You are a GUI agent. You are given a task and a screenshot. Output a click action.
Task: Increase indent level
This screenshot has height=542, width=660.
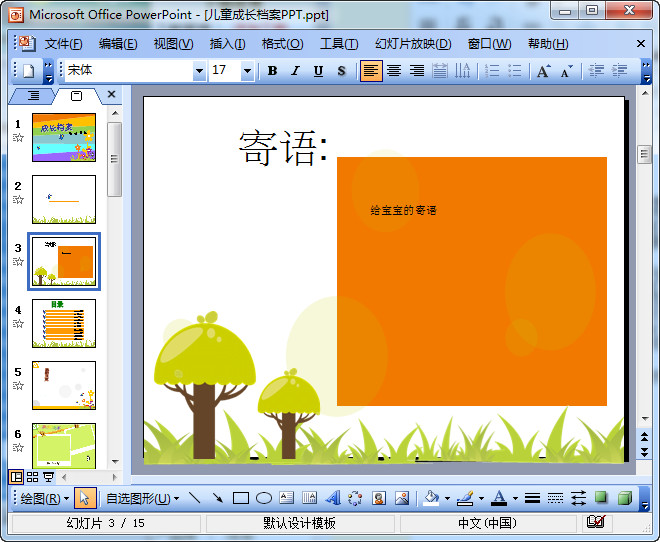pos(619,71)
